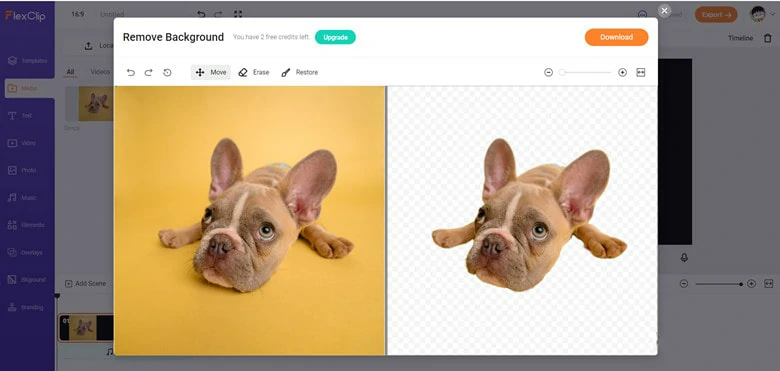This screenshot has width=780, height=371.
Task: Click the teal Upgrade button
Action: pyautogui.click(x=335, y=37)
